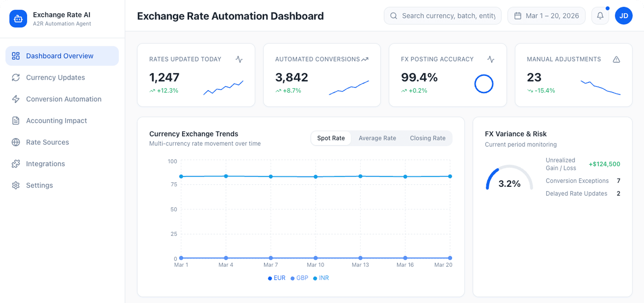Screen dimensions: 644x303
Task: Toggle GBP series in chart legend
Action: pyautogui.click(x=299, y=278)
